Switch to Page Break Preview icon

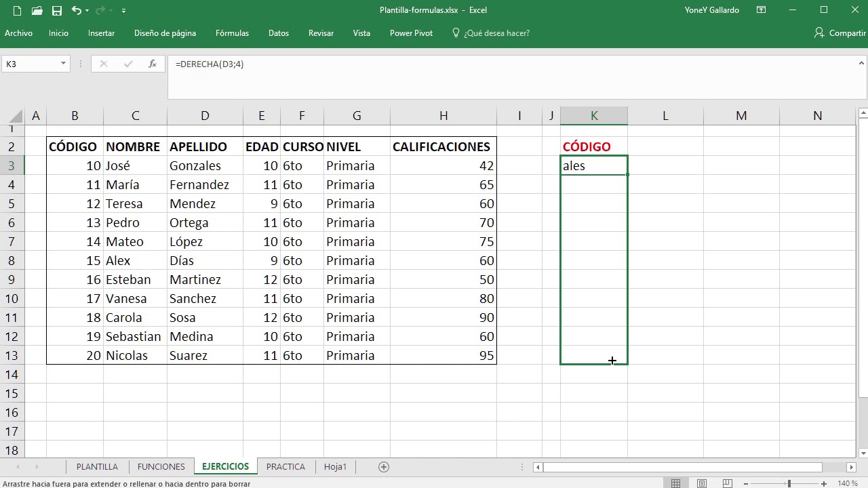728,483
